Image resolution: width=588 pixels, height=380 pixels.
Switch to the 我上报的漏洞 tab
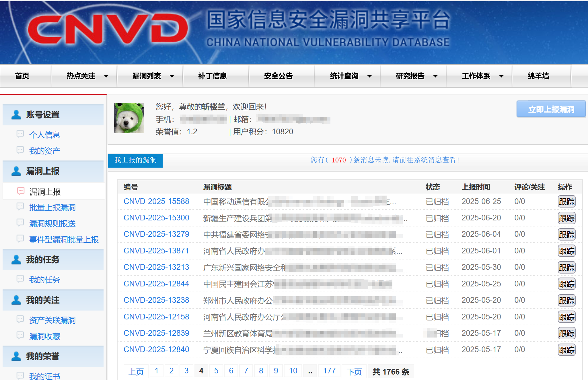coord(135,160)
